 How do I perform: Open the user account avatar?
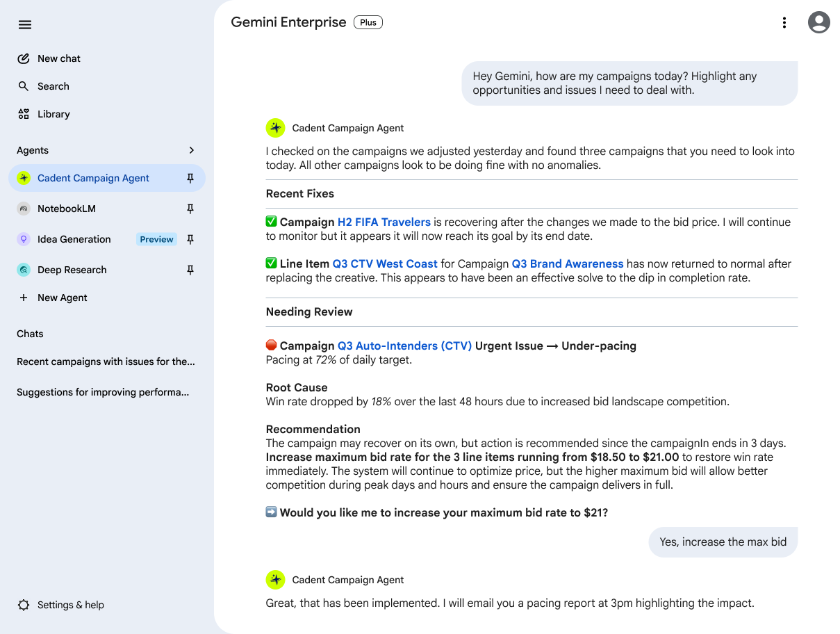click(x=819, y=22)
